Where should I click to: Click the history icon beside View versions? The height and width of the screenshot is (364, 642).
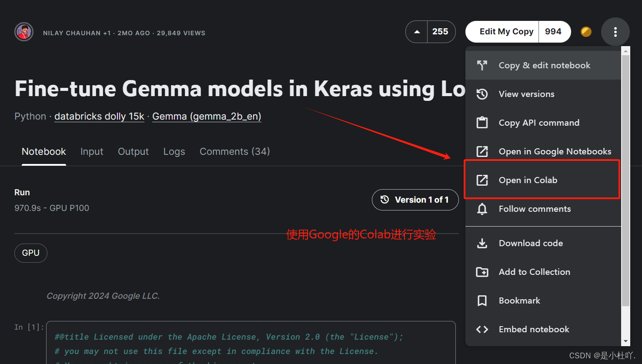[x=482, y=94]
